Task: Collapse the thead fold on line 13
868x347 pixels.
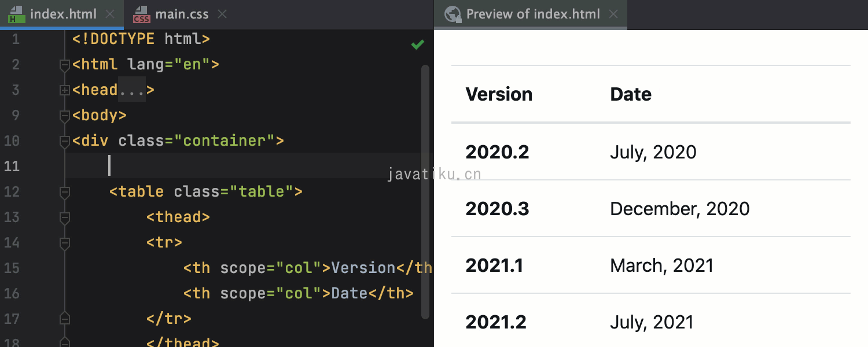Action: click(x=65, y=217)
